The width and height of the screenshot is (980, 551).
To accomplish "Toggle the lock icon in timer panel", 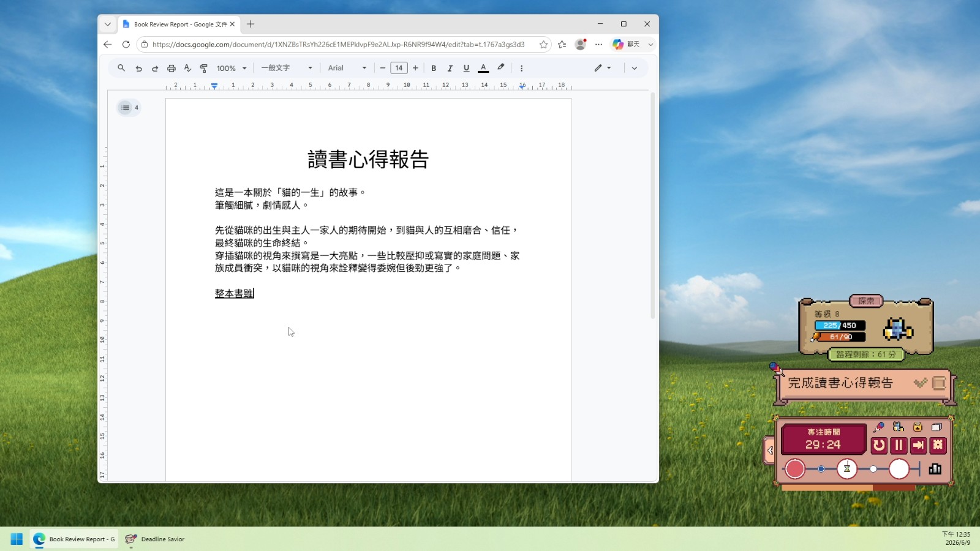I will (x=918, y=427).
